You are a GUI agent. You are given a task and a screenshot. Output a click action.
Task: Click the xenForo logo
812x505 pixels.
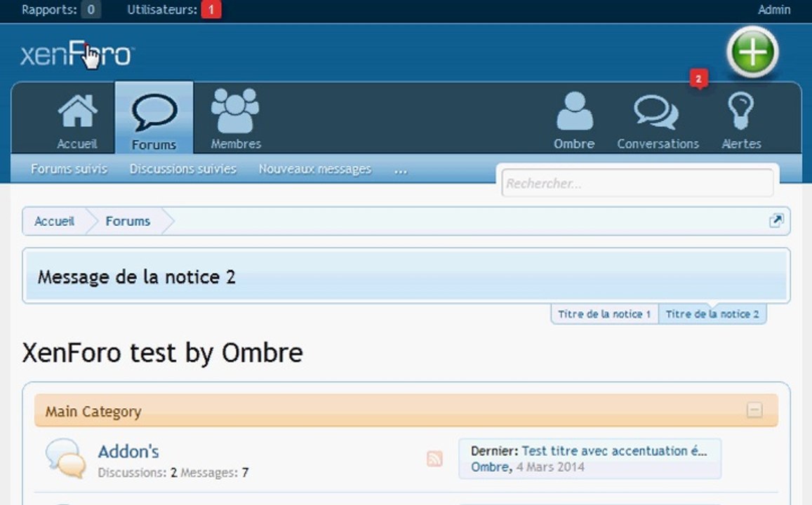(x=76, y=54)
